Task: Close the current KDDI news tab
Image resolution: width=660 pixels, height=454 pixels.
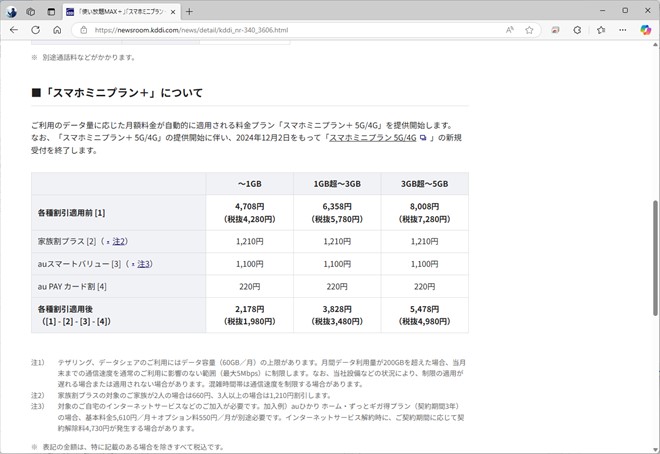Action: tap(173, 12)
